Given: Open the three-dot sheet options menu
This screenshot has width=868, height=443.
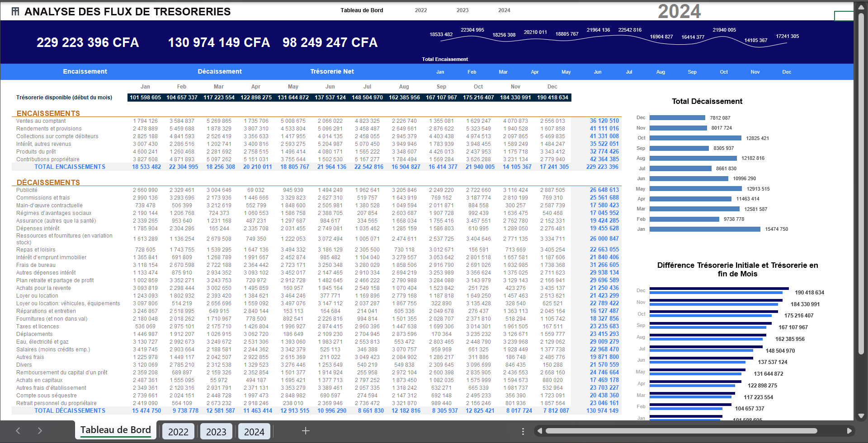Looking at the screenshot, I should [x=523, y=431].
